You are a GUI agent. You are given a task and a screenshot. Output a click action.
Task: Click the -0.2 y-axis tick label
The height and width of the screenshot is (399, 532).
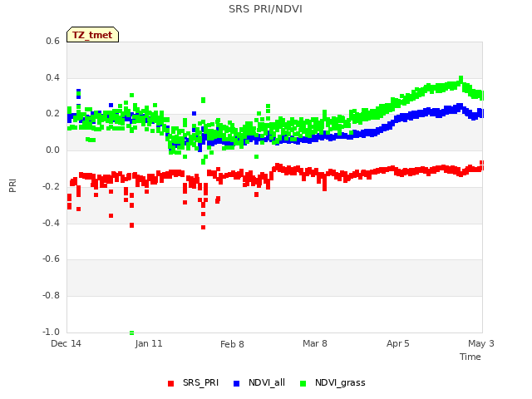[52, 186]
